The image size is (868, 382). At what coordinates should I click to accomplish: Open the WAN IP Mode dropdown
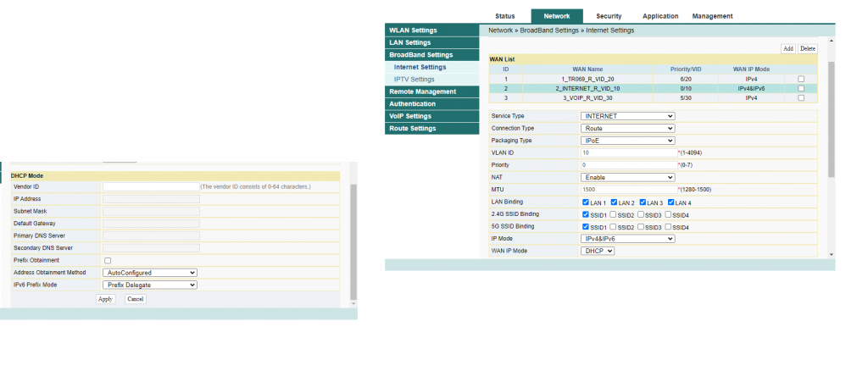(x=598, y=251)
